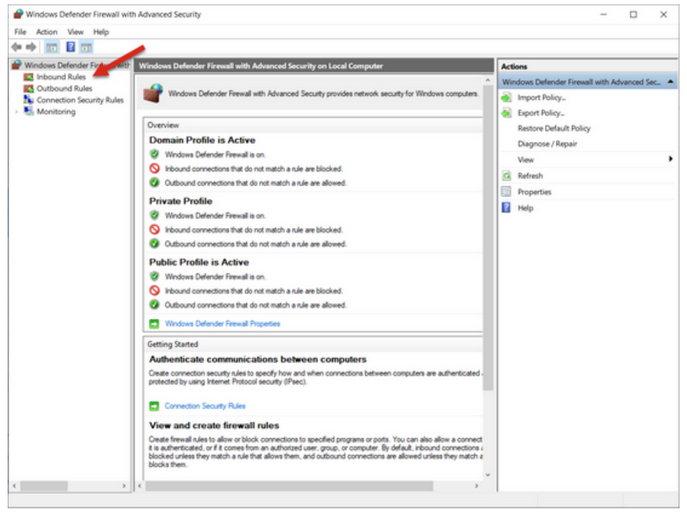Click the Domain Profile is Active heading
The height and width of the screenshot is (517, 687).
point(202,140)
